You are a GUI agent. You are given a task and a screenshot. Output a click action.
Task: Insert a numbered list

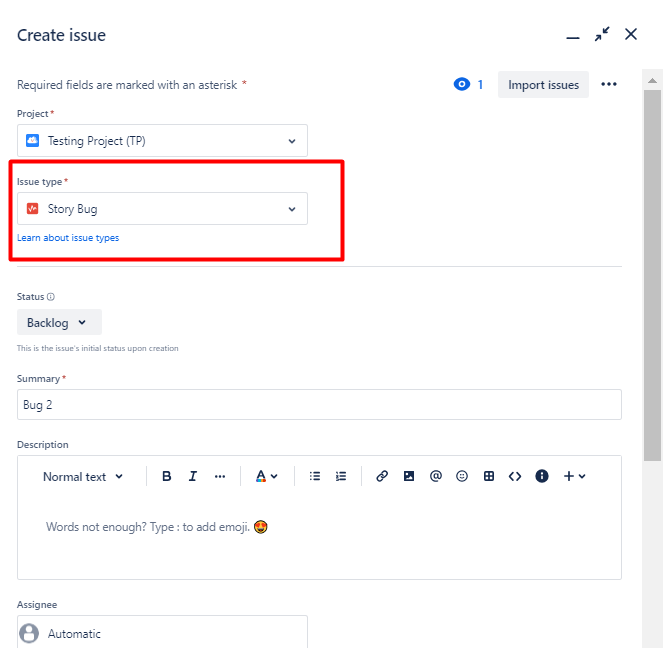(341, 476)
